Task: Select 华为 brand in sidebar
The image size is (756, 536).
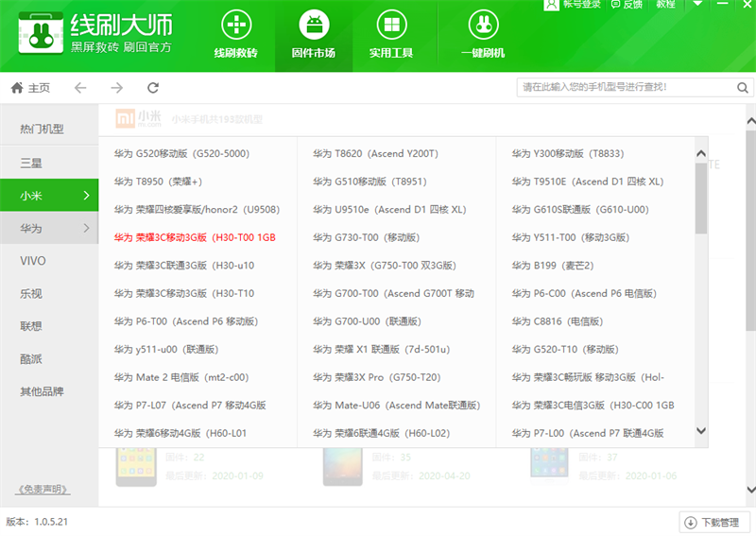Action: pyautogui.click(x=49, y=228)
